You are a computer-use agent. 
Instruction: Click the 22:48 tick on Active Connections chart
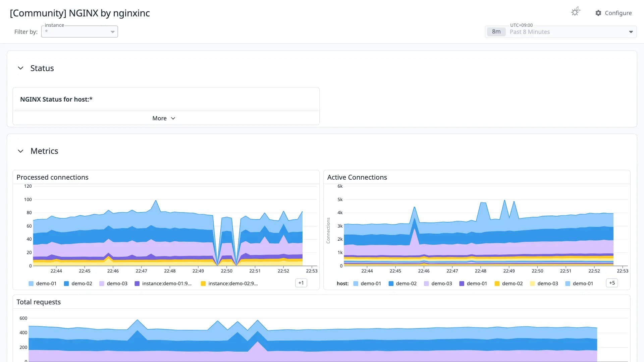tap(480, 271)
